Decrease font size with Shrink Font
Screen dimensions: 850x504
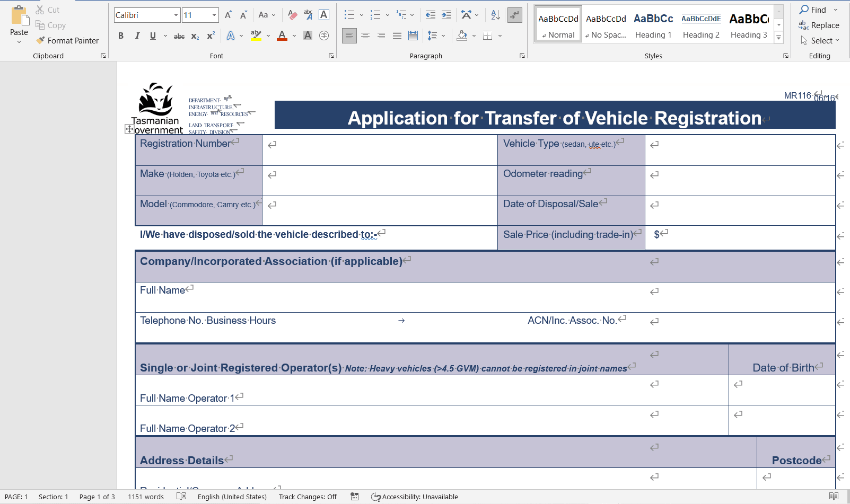[243, 15]
